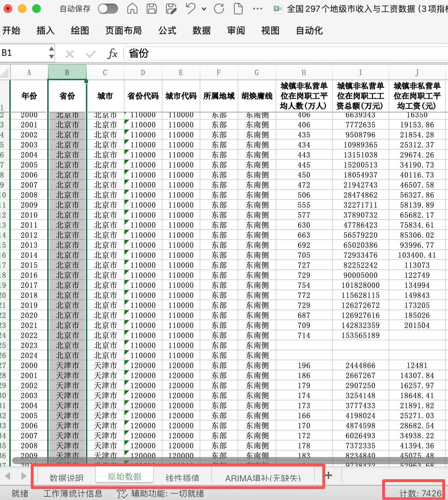The width and height of the screenshot is (448, 500).
Task: Open 辅助功能: 一切就绪 status text
Action: point(167,494)
